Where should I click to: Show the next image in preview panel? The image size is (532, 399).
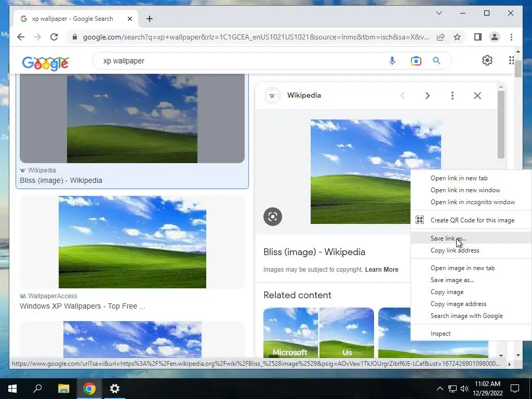[x=428, y=96]
